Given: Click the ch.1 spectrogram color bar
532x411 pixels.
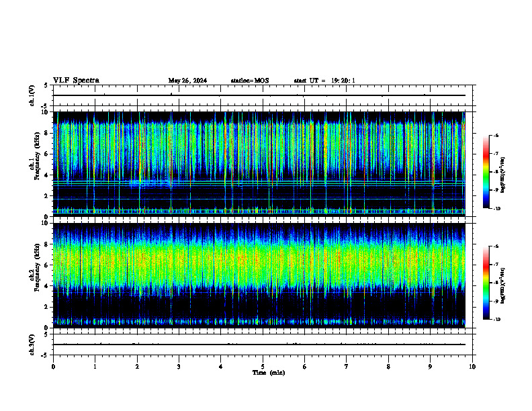Looking at the screenshot, I should pos(486,172).
